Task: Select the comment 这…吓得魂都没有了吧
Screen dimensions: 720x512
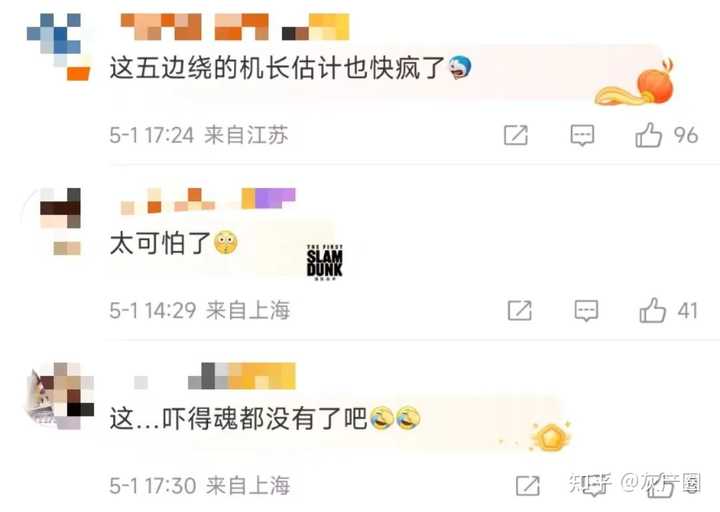Action: click(238, 418)
